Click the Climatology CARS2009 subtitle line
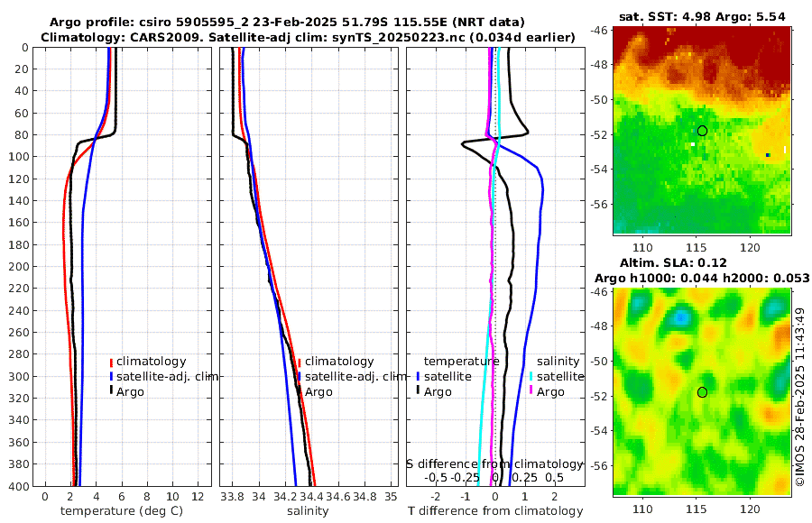Viewport: 812px width, 523px height. pyautogui.click(x=308, y=37)
